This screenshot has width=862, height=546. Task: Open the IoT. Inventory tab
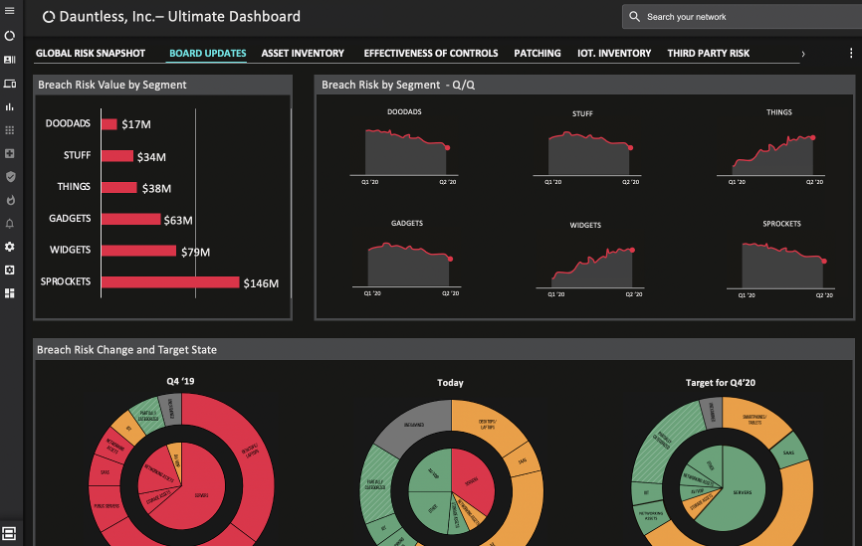tap(614, 53)
